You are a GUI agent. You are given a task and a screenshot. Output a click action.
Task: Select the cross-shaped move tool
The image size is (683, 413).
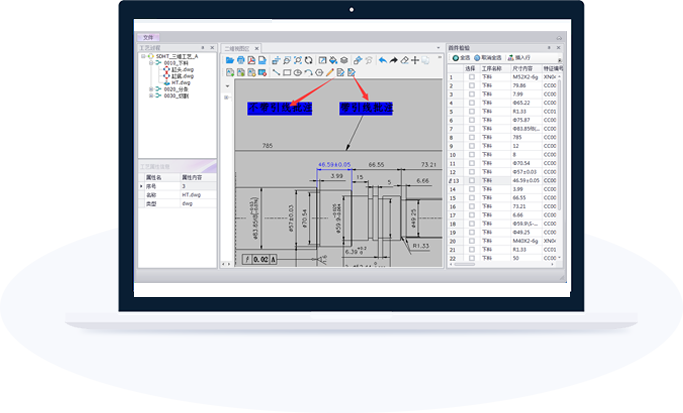coord(415,60)
